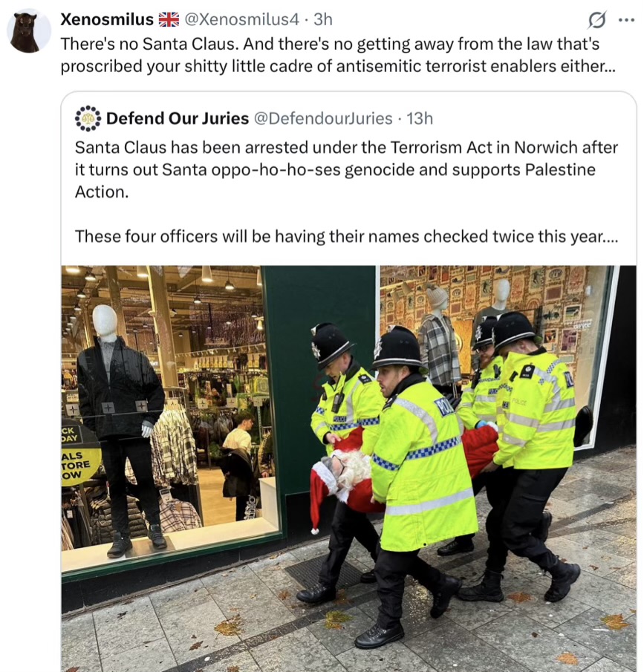Viewport: 644px width, 672px height.
Task: Open Defend Our Juries logo avatar
Action: 88,118
